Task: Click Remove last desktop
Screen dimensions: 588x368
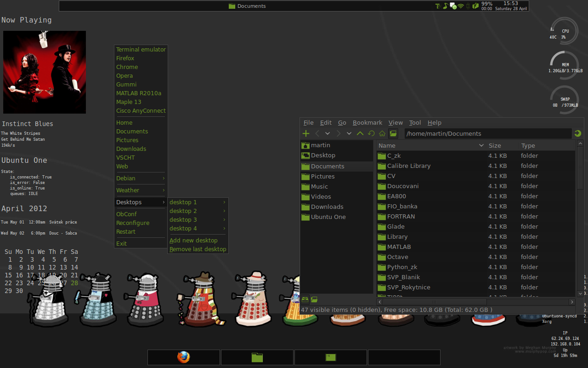Action: (198, 249)
